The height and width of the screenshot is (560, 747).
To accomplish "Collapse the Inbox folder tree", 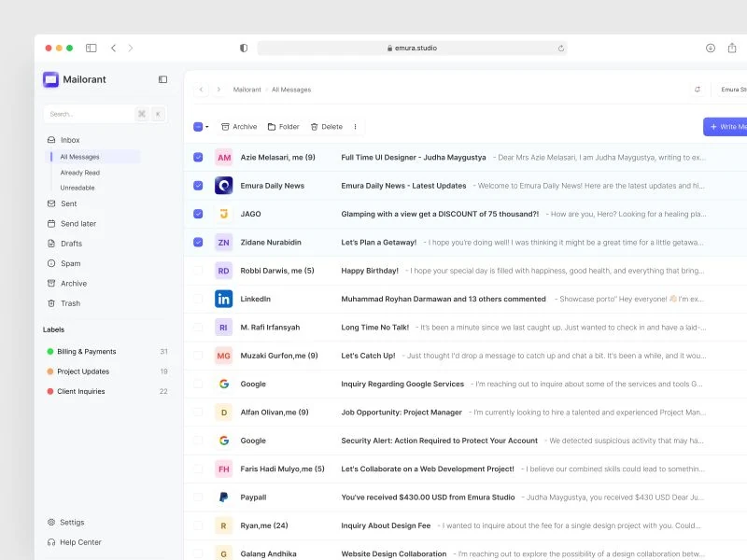I will (x=63, y=140).
